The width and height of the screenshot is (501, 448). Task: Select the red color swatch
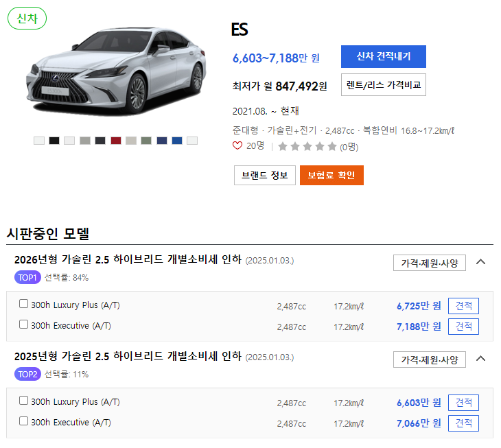coord(116,141)
